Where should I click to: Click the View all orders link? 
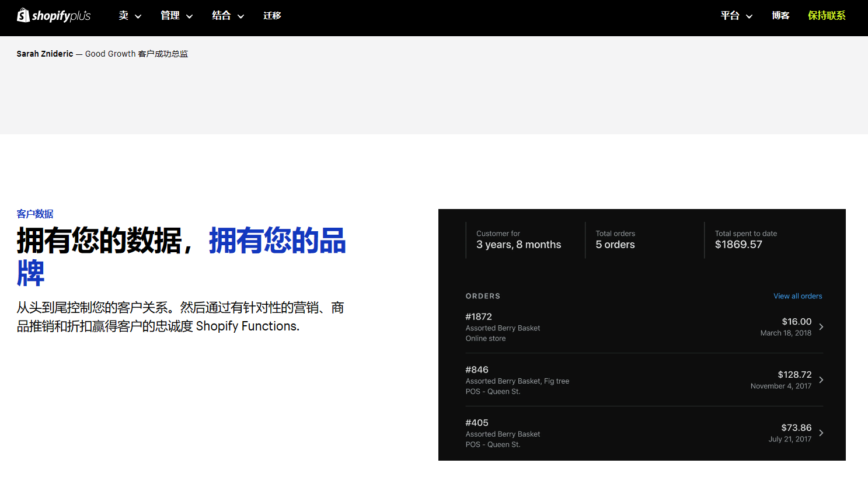797,296
